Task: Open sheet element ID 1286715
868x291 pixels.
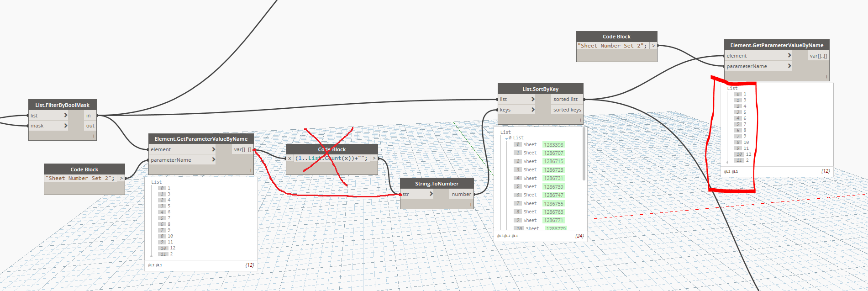Action: click(x=553, y=161)
